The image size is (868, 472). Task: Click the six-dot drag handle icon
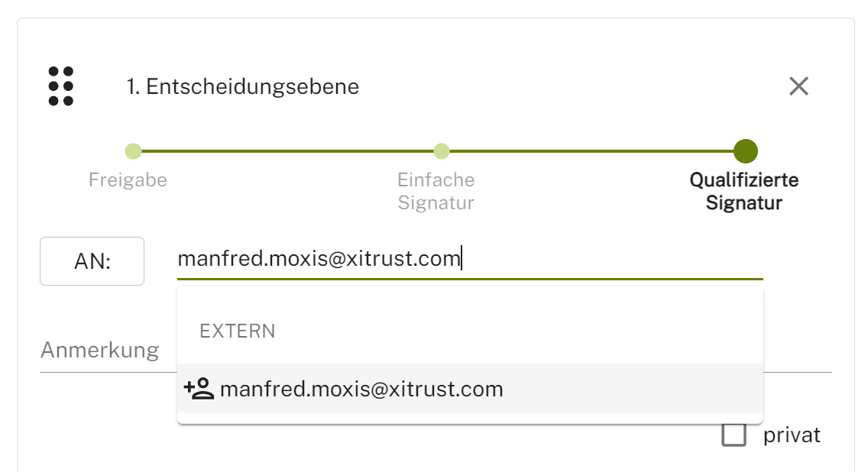61,86
